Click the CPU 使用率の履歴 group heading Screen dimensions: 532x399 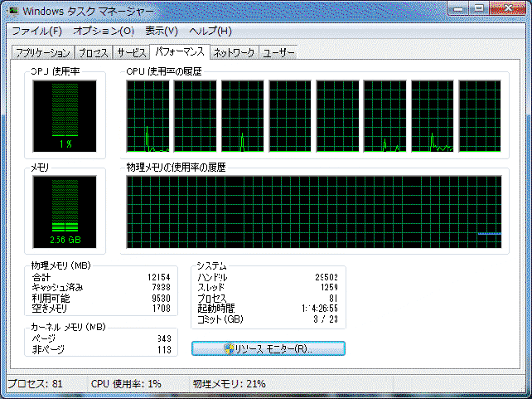coord(164,71)
